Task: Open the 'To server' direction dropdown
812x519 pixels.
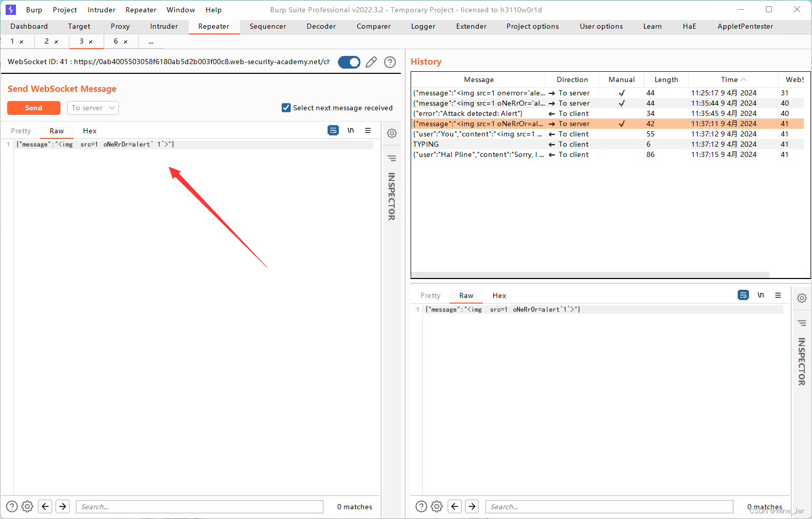Action: (93, 108)
